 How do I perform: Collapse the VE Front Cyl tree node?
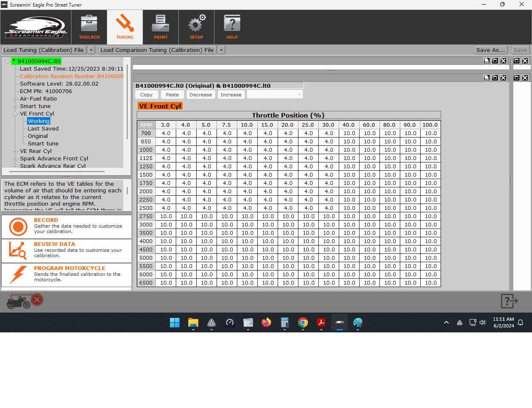tap(15, 114)
